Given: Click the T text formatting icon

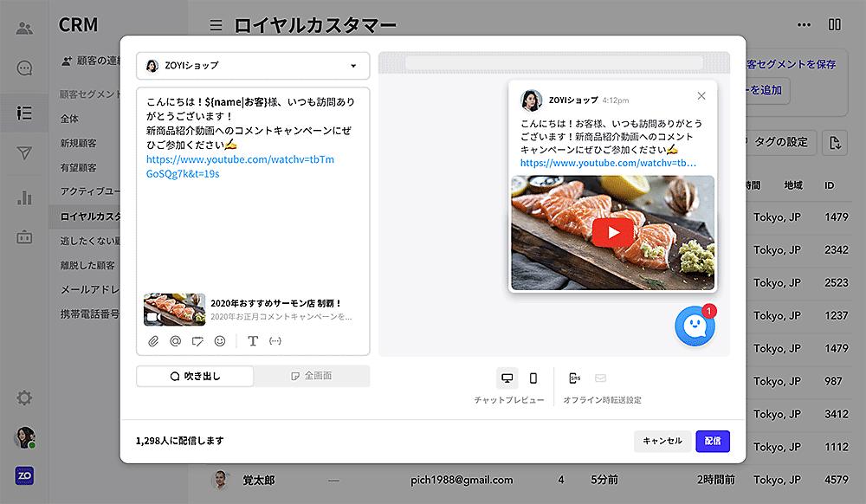Looking at the screenshot, I should point(253,341).
